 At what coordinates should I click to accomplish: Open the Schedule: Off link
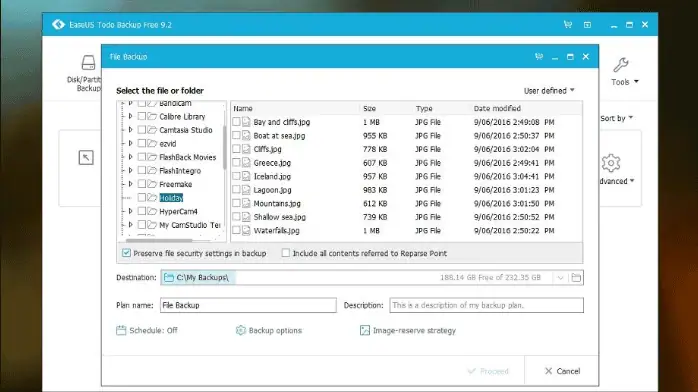[x=153, y=330]
